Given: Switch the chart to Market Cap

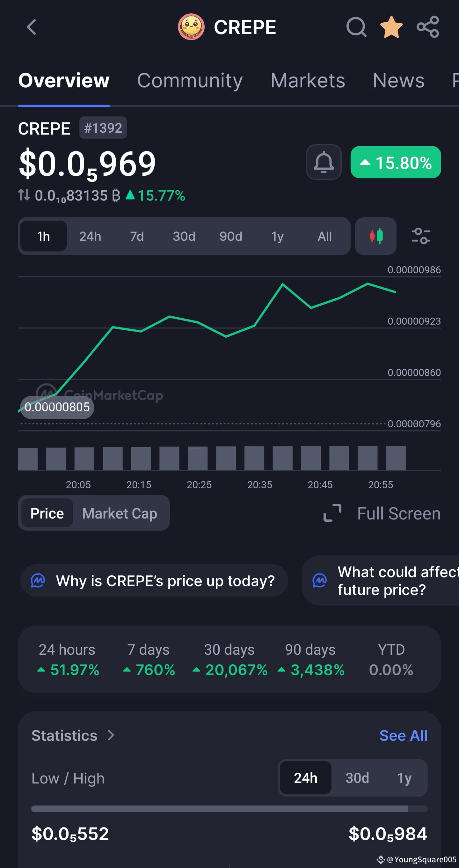Looking at the screenshot, I should (120, 513).
